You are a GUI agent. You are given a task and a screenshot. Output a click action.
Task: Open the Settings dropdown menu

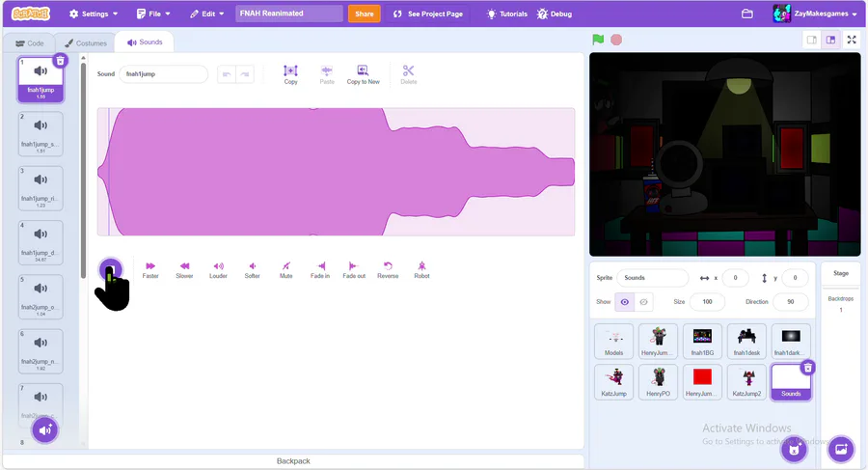point(93,14)
